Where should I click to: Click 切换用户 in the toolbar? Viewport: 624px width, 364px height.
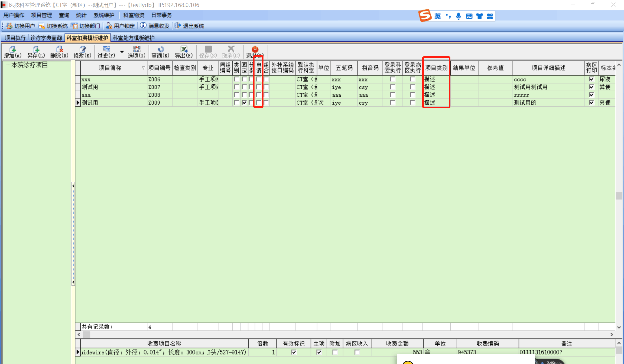click(x=21, y=26)
